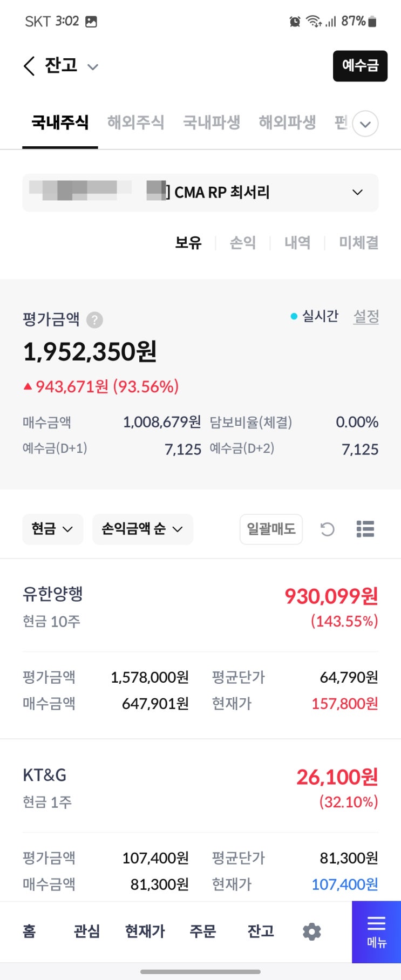Switch to 해외주식 tab
Screen dimensions: 401x980
(135, 122)
